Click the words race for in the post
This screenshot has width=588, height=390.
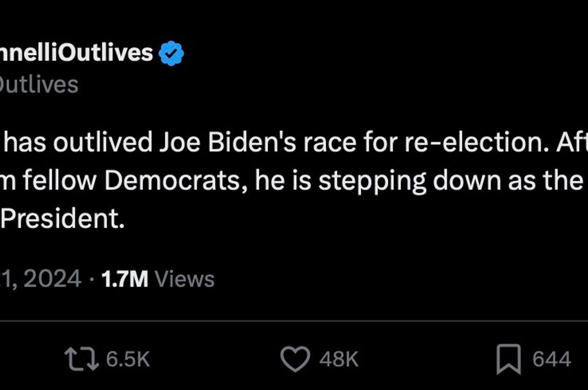(x=350, y=143)
